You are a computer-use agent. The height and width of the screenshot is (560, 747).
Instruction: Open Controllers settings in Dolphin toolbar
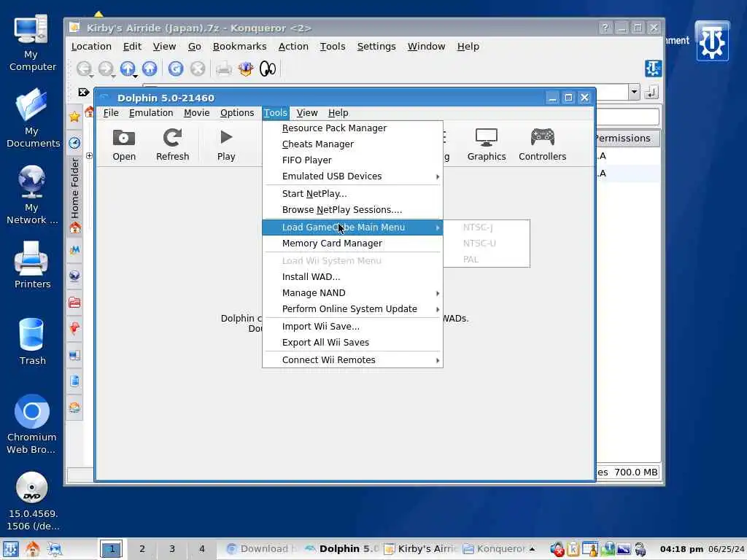coord(542,145)
